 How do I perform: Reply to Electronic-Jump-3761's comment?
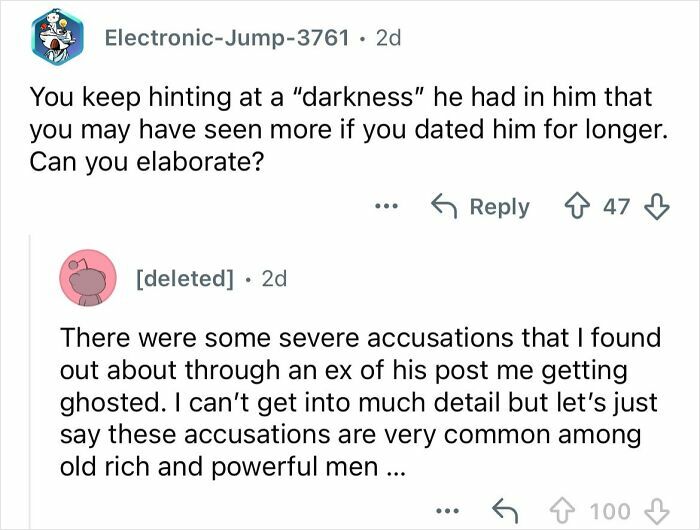click(483, 207)
